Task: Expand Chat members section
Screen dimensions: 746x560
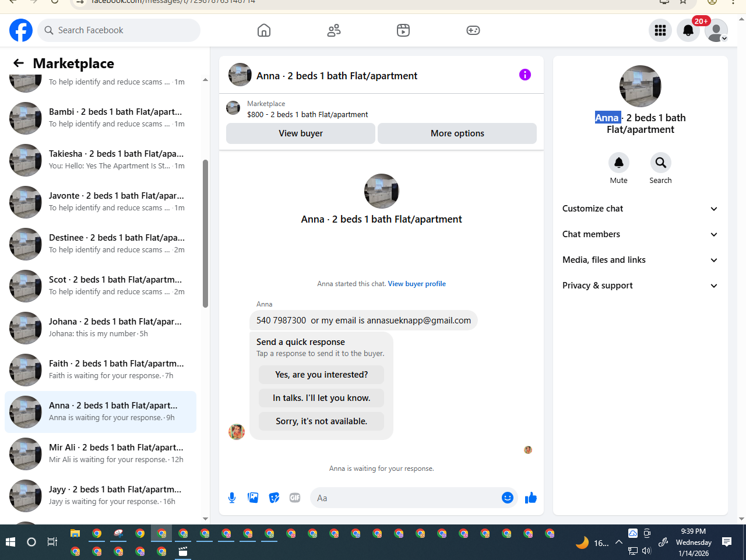Action: click(x=640, y=234)
